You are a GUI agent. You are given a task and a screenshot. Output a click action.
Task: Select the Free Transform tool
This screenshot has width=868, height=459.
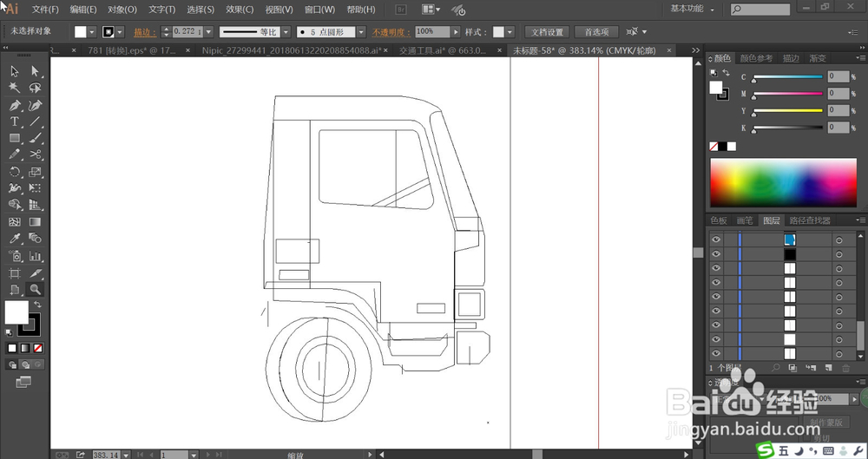point(35,188)
